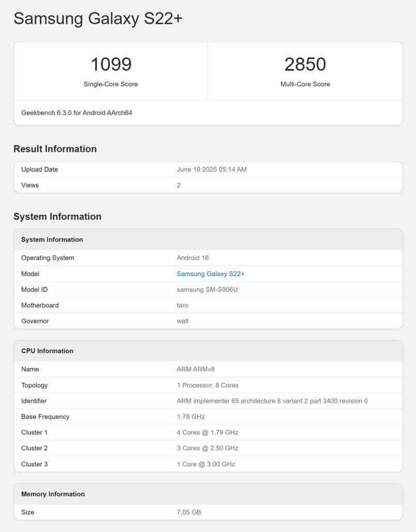Click the single-core score 1099

pyautogui.click(x=111, y=65)
